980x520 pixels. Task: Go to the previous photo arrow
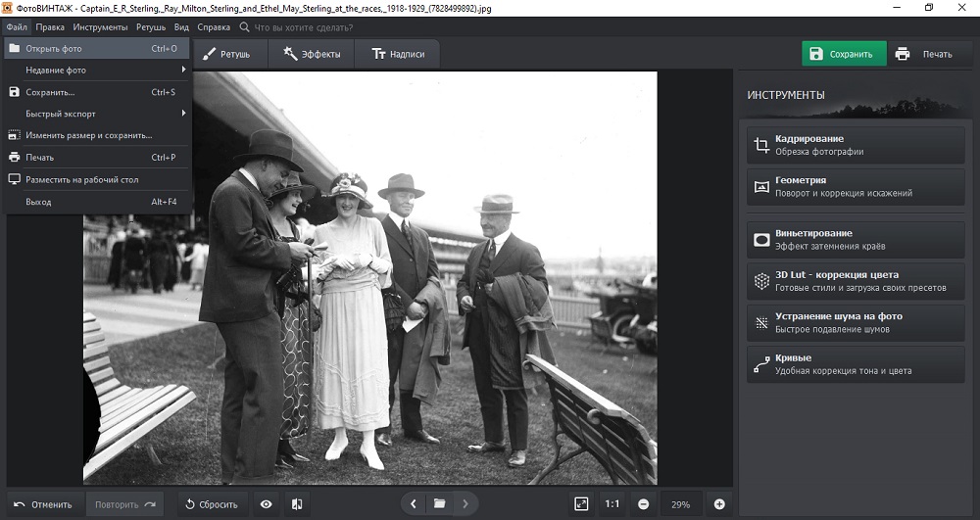tap(414, 503)
